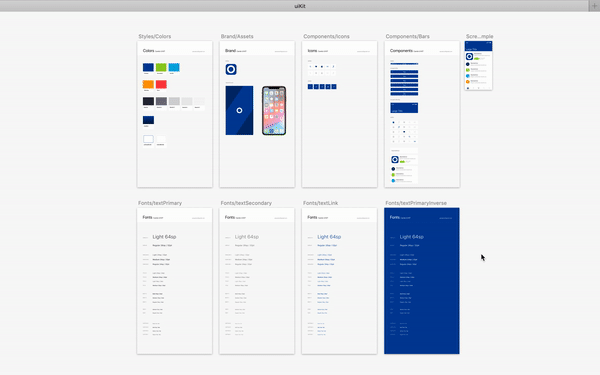Select the Scre...mple artboard title
This screenshot has height=375, width=600.
(479, 36)
